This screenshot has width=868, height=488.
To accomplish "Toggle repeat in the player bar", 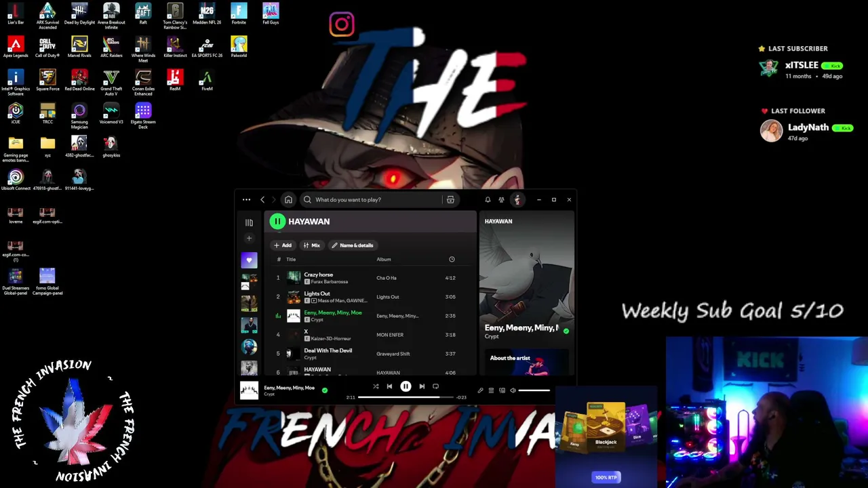I will [435, 387].
